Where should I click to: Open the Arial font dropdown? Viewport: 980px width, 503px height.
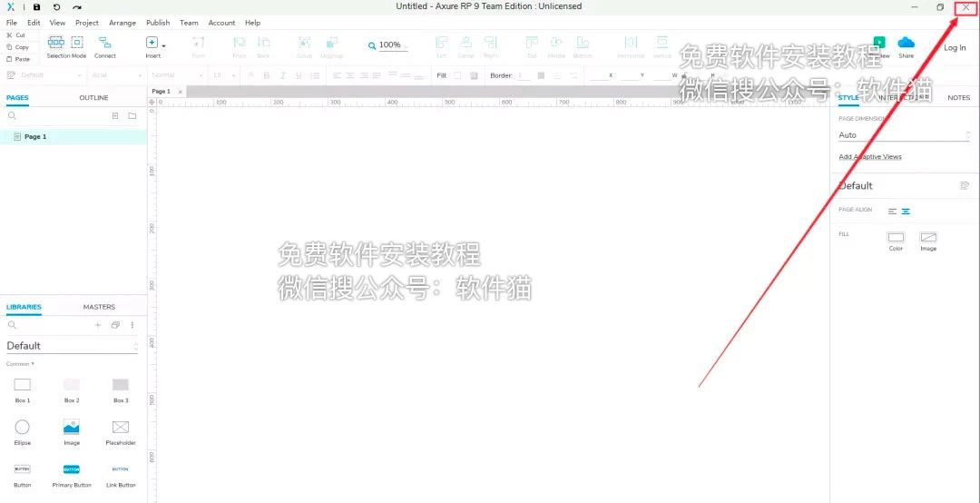coord(117,75)
